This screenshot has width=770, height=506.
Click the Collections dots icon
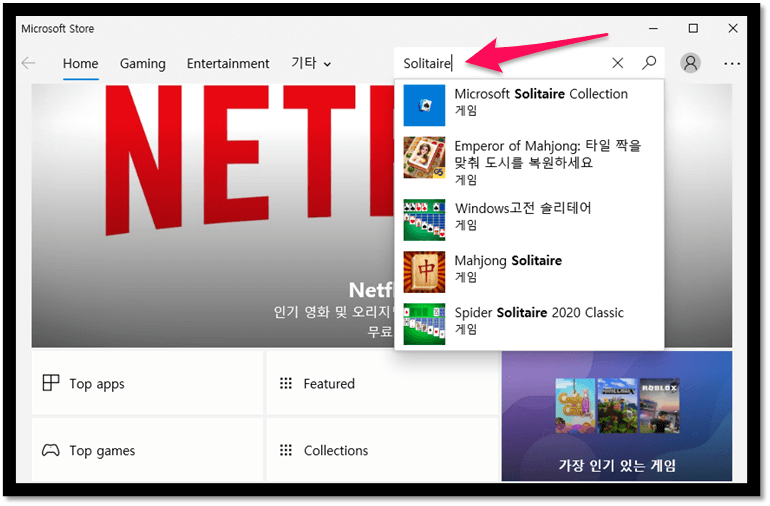[285, 450]
